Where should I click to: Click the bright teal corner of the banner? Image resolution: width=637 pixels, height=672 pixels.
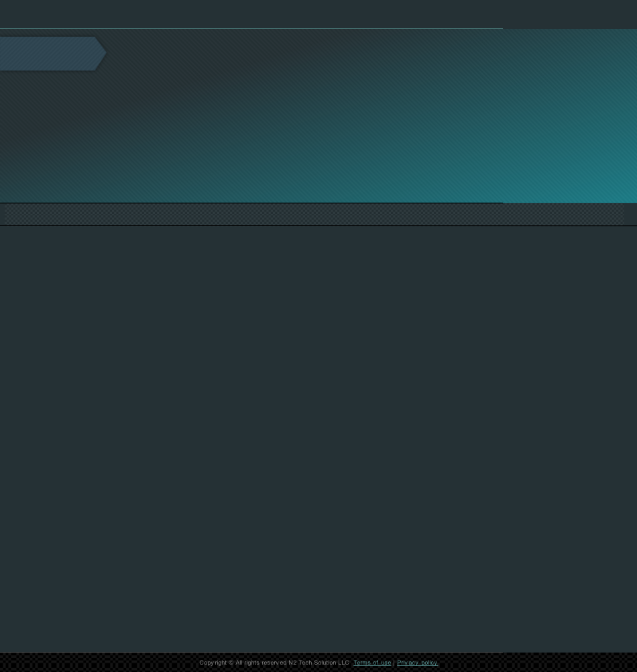[x=608, y=180]
